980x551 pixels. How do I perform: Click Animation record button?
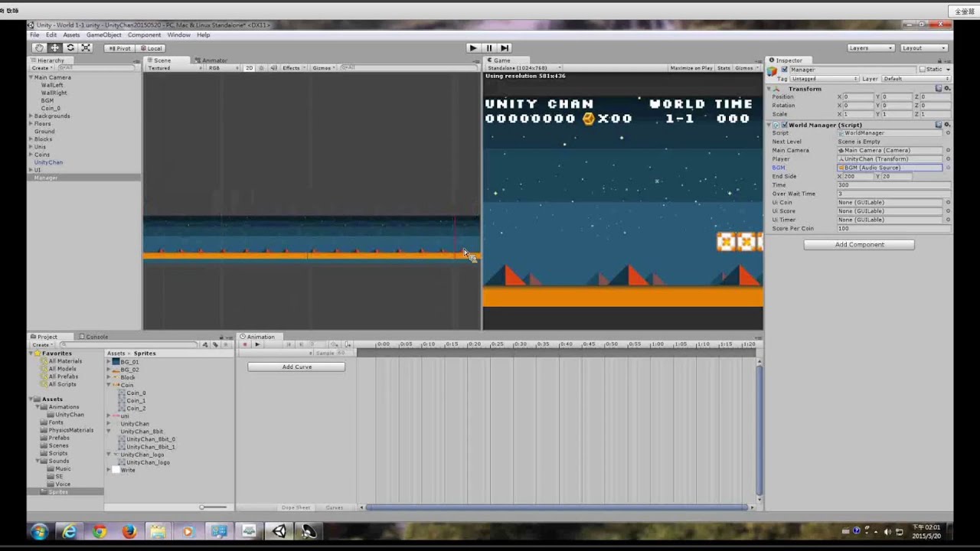245,344
